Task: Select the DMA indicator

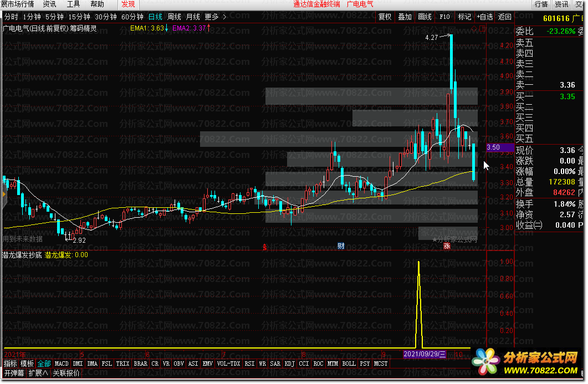Action: point(92,363)
